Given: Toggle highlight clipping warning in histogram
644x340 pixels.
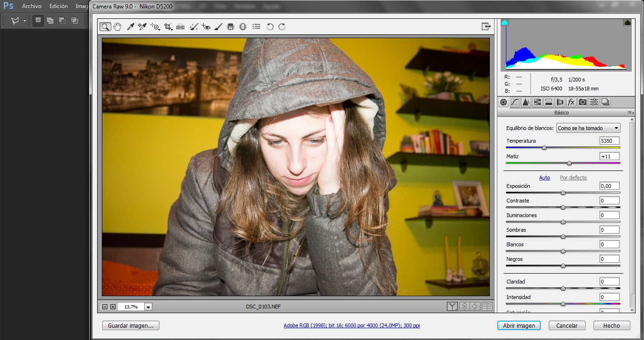Looking at the screenshot, I should click(x=627, y=22).
